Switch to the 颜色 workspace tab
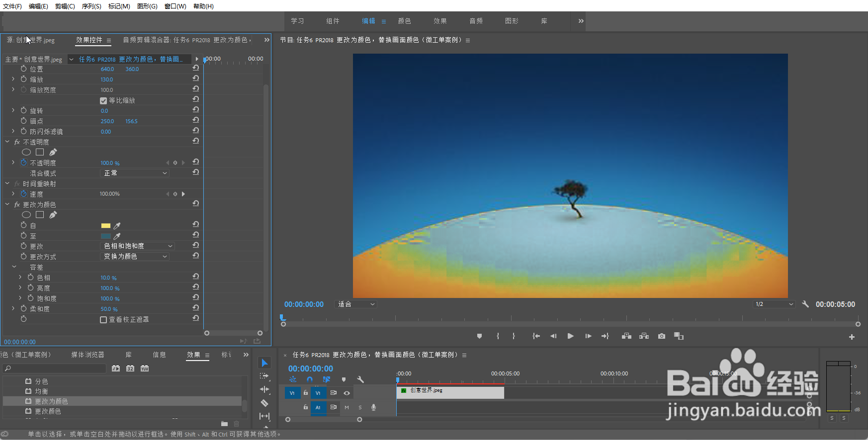 coord(404,21)
